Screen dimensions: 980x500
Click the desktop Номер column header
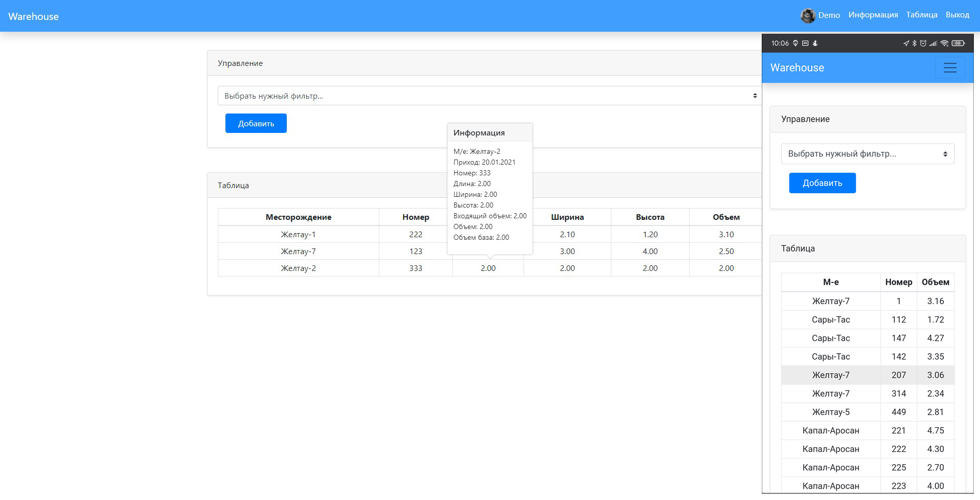tap(416, 217)
